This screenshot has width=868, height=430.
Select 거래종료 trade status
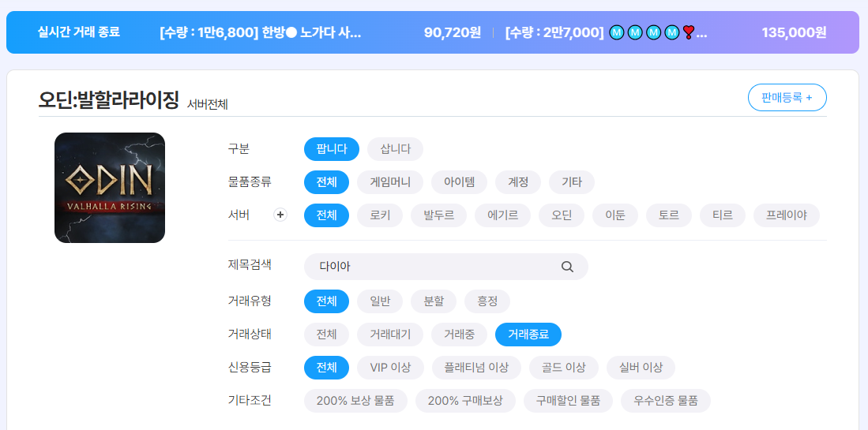click(x=528, y=335)
